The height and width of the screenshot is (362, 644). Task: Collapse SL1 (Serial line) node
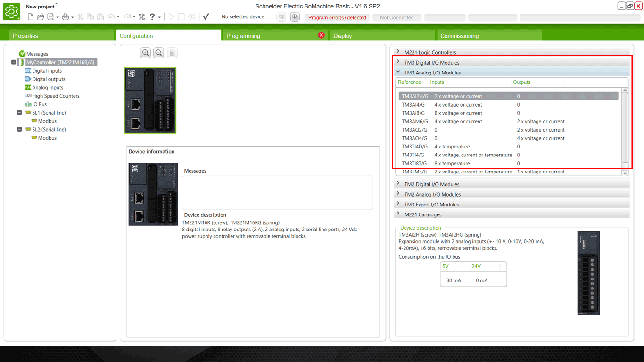[20, 113]
